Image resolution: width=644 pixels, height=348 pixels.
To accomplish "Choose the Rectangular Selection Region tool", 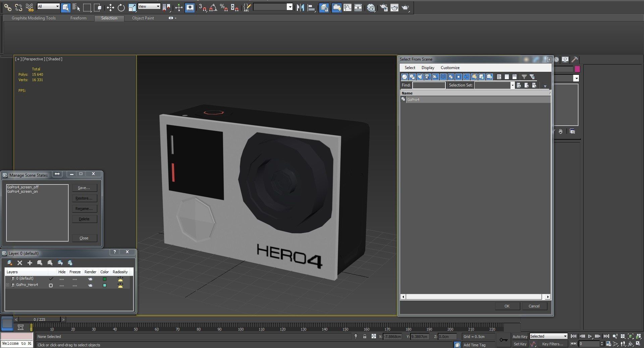I will click(x=87, y=7).
